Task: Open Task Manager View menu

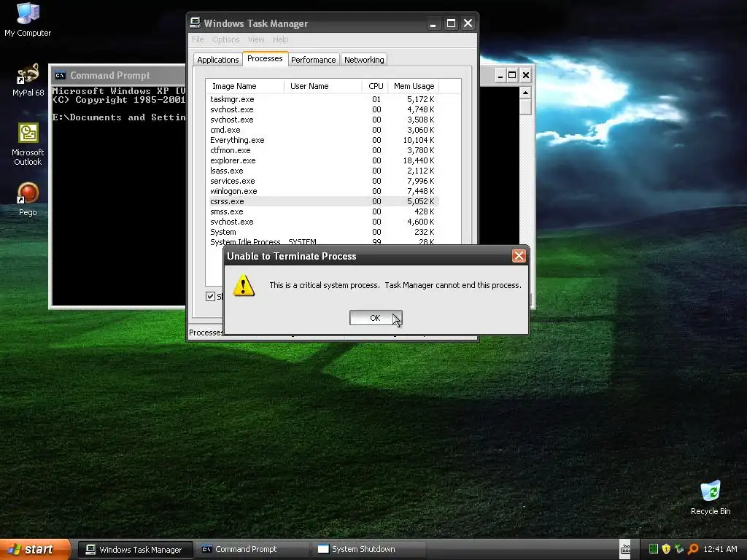Action: (256, 39)
